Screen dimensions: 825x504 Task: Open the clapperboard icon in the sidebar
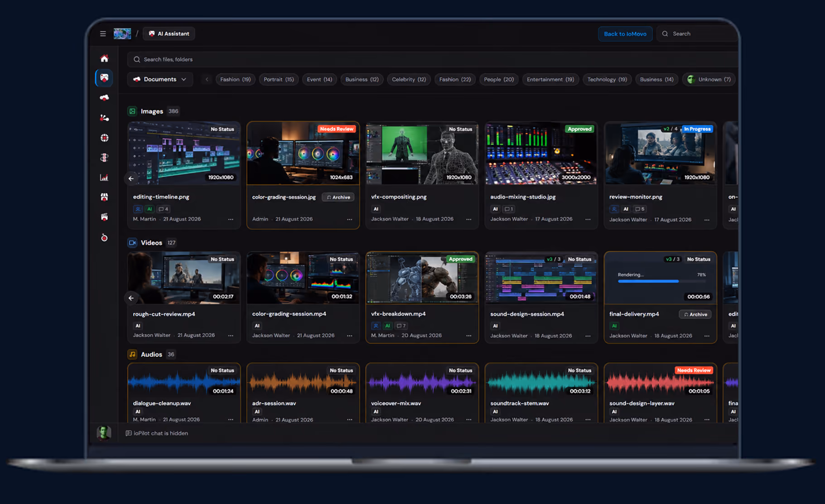tap(104, 217)
